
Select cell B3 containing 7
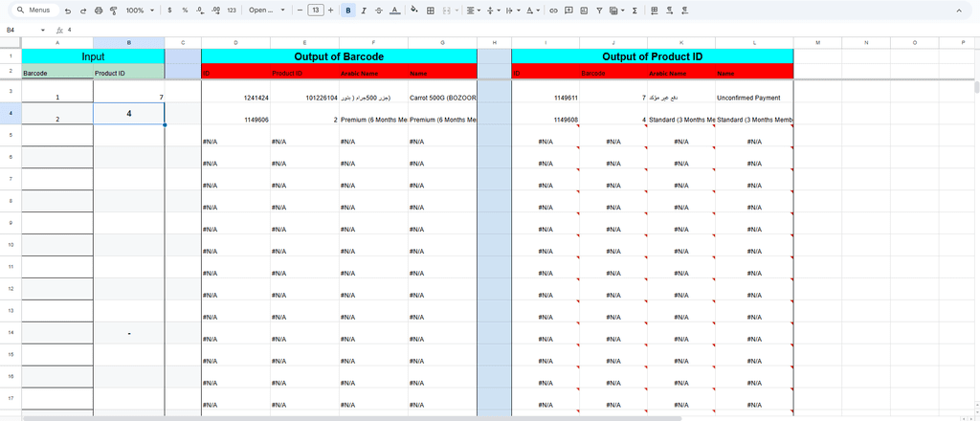tap(129, 92)
